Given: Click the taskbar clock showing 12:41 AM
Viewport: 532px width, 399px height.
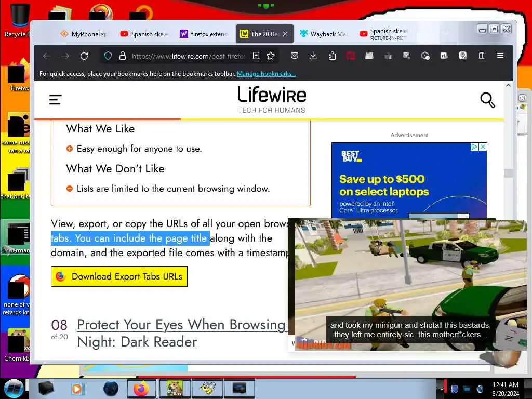Looking at the screenshot, I should pos(506,389).
